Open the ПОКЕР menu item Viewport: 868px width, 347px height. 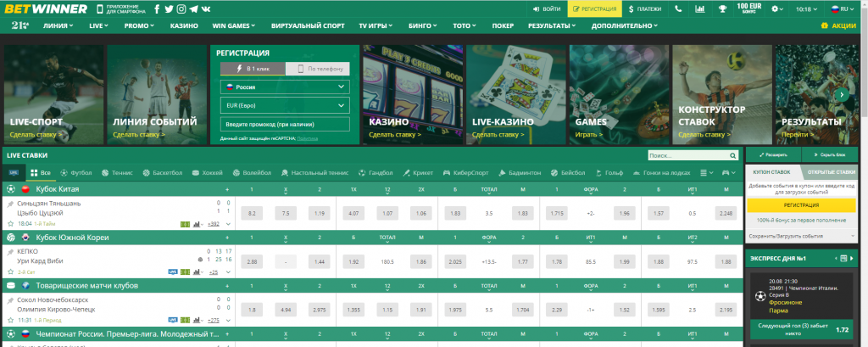[x=503, y=25]
